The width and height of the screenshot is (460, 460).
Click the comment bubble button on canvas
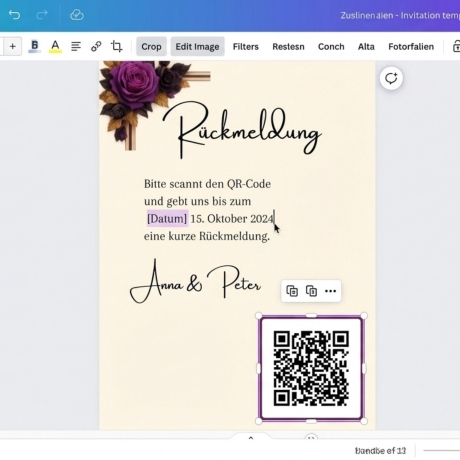pyautogui.click(x=391, y=78)
